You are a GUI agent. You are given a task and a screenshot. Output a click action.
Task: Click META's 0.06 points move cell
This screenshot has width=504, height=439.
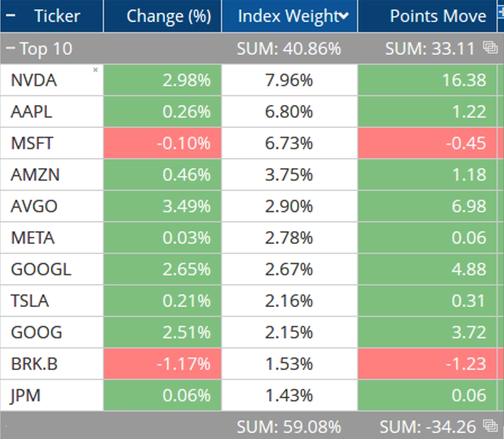(426, 238)
